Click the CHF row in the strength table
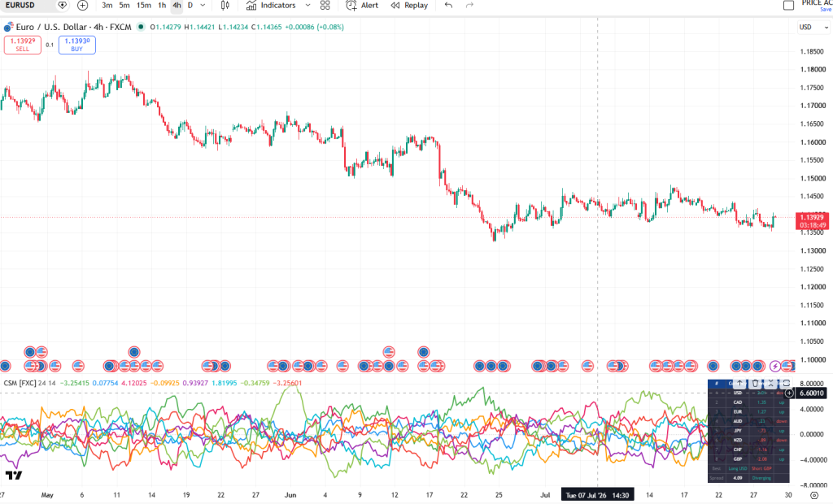The image size is (833, 504). 748,450
